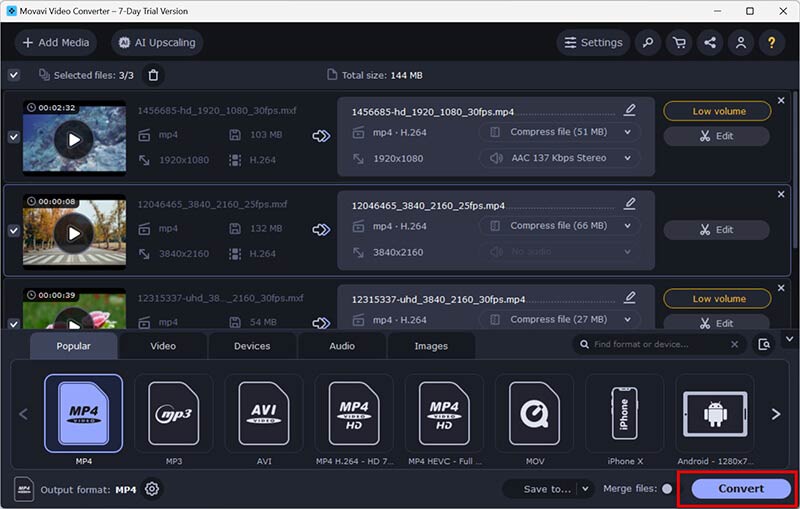Open the Save to dropdown arrow
This screenshot has width=800, height=509.
point(586,489)
